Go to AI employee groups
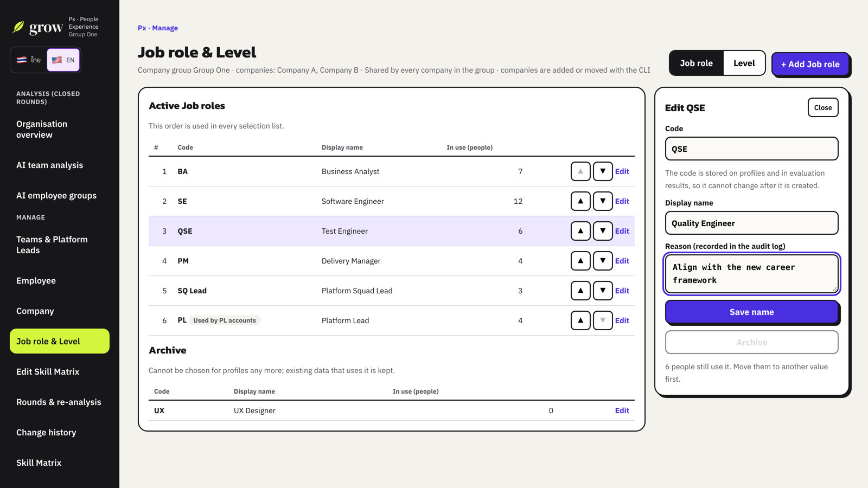868x488 pixels. (60, 196)
